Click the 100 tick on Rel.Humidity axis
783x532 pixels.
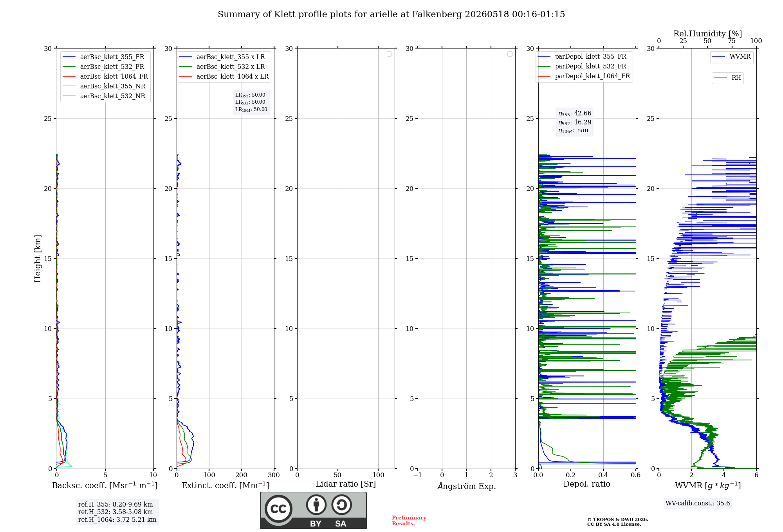[756, 41]
